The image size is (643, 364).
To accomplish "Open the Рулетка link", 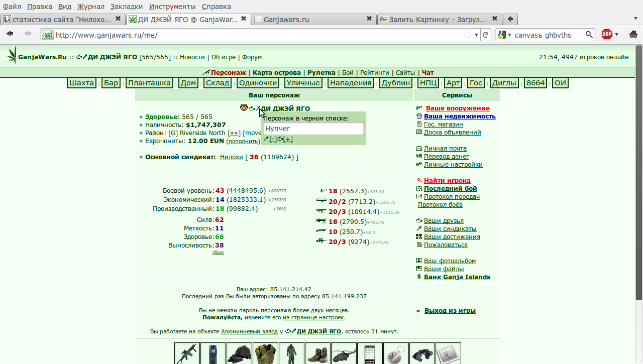I will coord(321,72).
